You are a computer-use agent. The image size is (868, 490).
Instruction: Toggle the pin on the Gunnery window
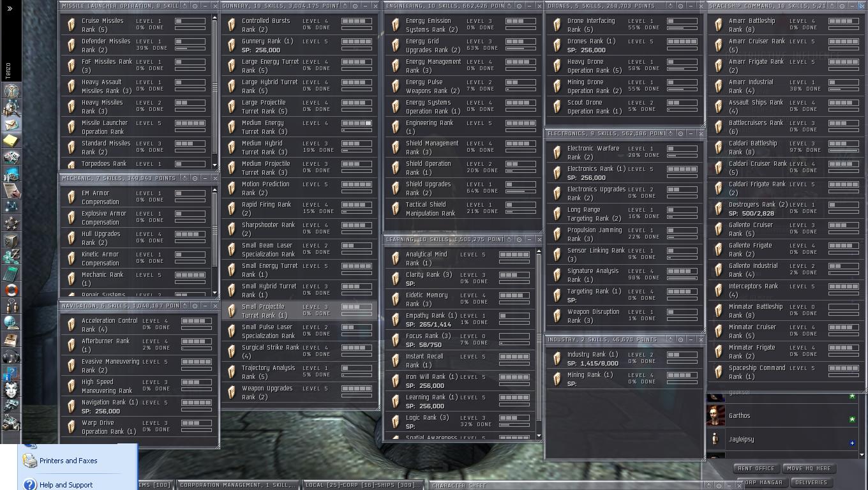pos(356,6)
